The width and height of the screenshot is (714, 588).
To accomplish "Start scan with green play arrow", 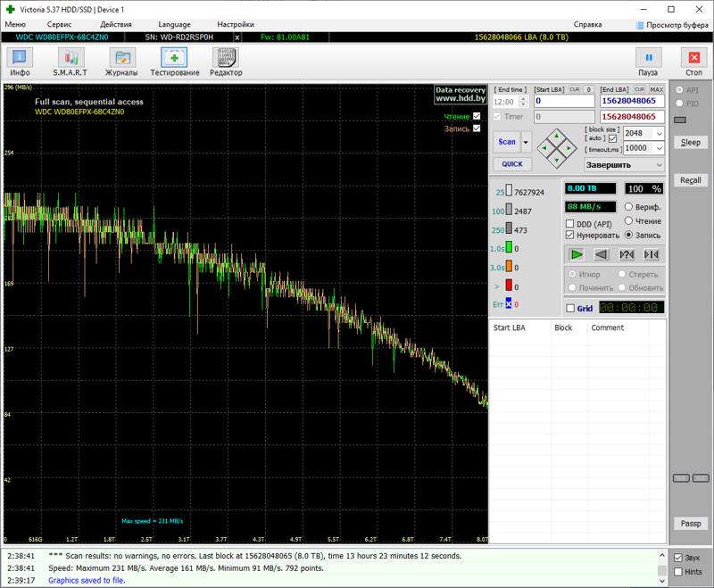I will pyautogui.click(x=577, y=254).
